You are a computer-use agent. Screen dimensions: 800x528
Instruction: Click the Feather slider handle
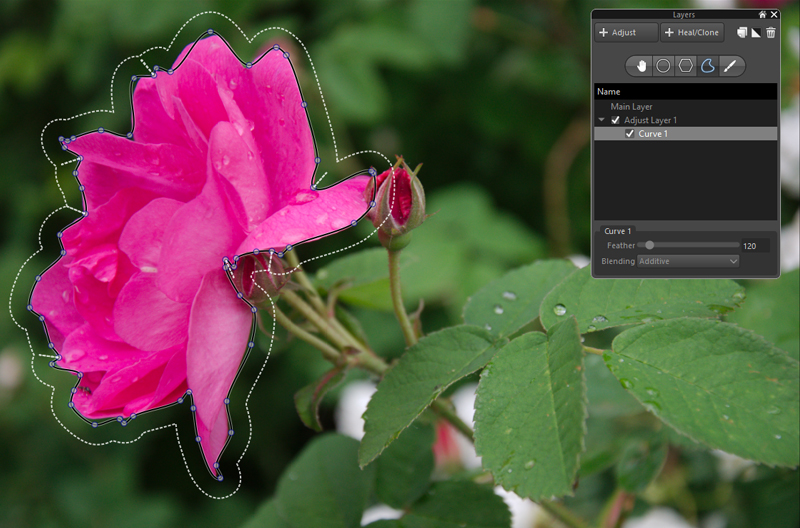(x=649, y=245)
